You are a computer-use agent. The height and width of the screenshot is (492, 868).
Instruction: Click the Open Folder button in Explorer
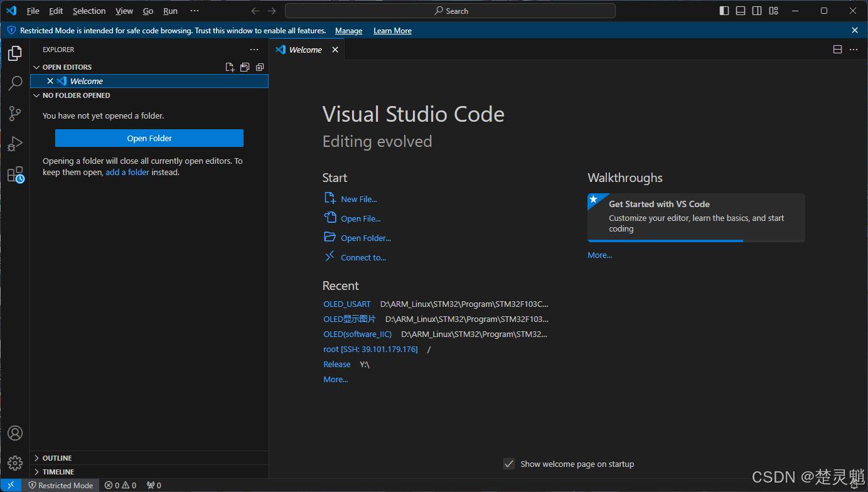tap(149, 138)
